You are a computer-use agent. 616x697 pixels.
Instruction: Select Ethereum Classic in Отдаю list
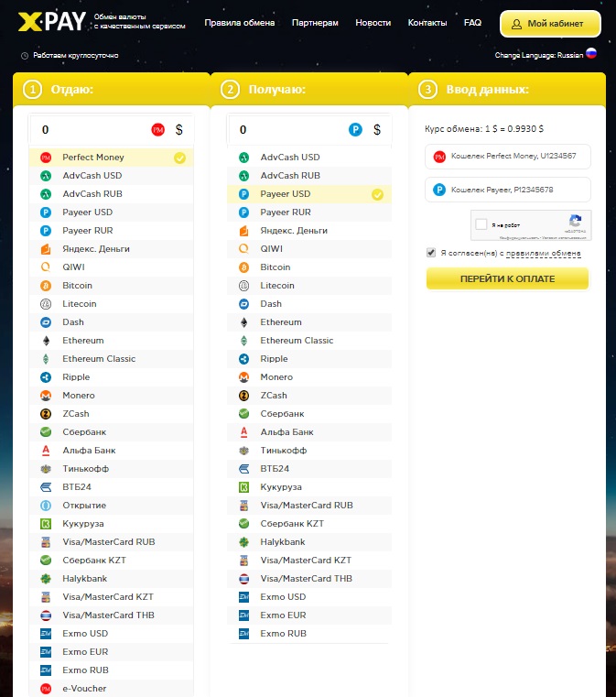coord(111,359)
